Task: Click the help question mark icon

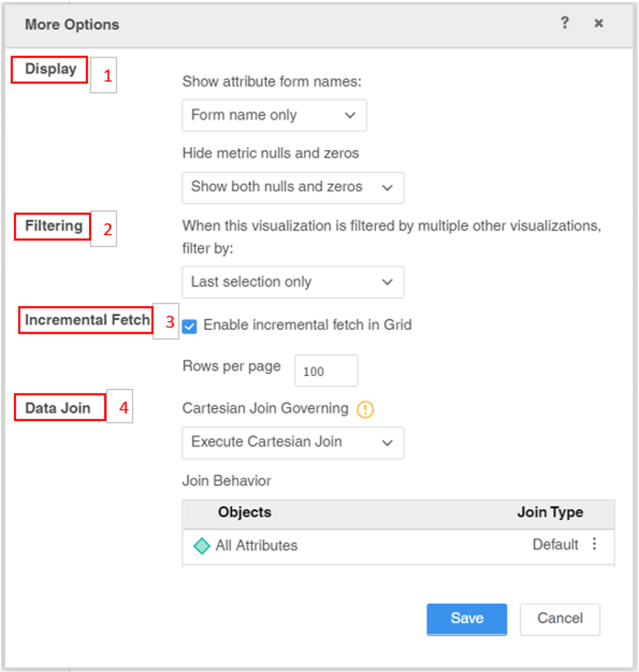Action: (x=564, y=23)
